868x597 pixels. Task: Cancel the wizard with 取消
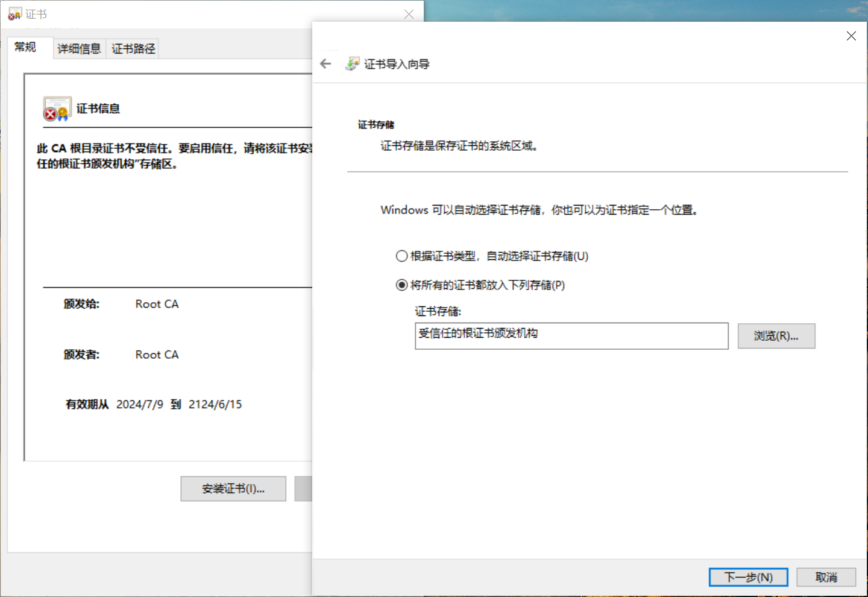826,577
